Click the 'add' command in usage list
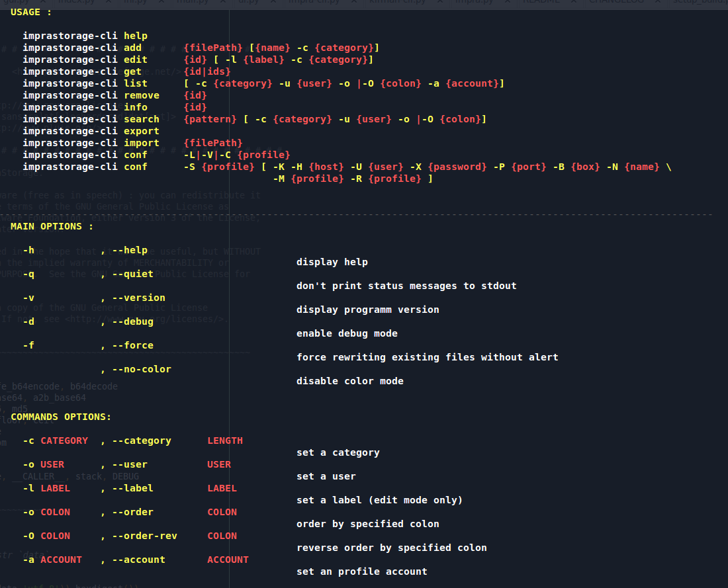The height and width of the screenshot is (588, 728). pyautogui.click(x=132, y=48)
